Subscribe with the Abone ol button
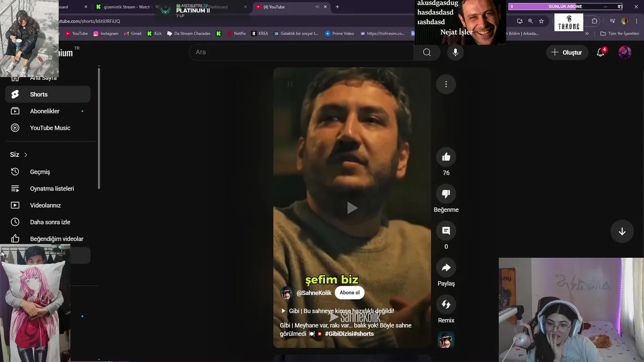This screenshot has height=362, width=644. 350,293
